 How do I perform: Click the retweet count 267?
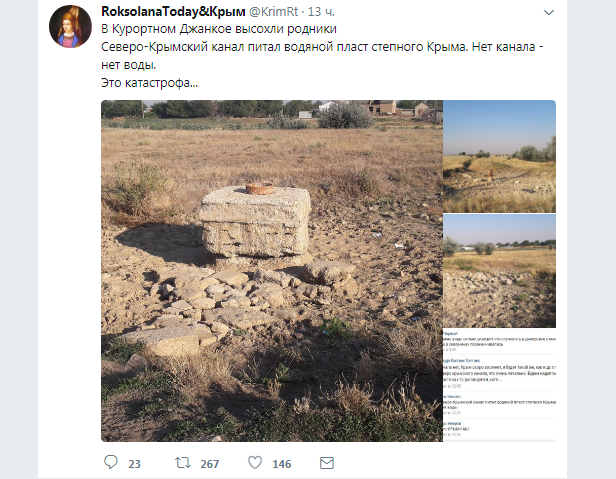point(209,464)
